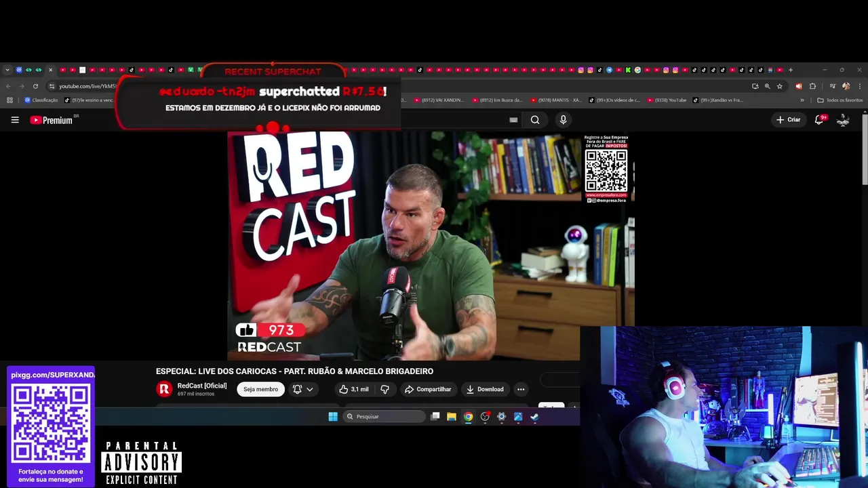Click the Compartilhar share button
Screen dimensions: 868x488
pos(428,389)
